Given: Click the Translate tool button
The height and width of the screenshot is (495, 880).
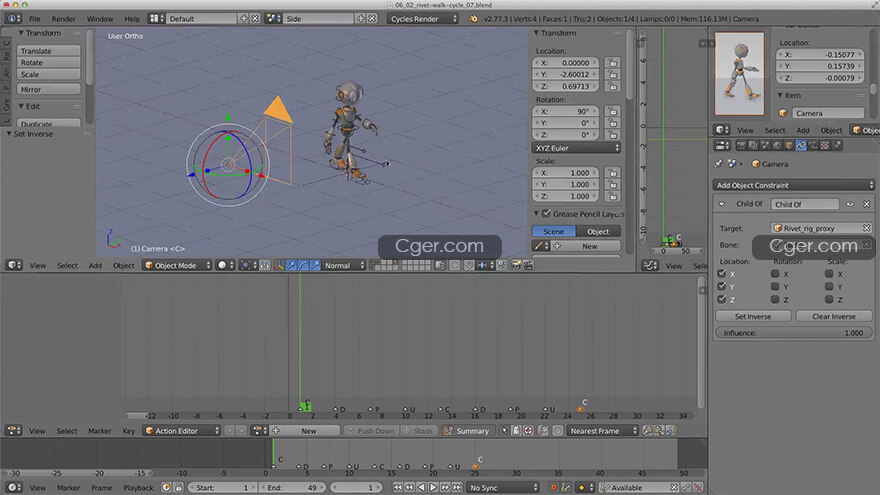Looking at the screenshot, I should 49,51.
